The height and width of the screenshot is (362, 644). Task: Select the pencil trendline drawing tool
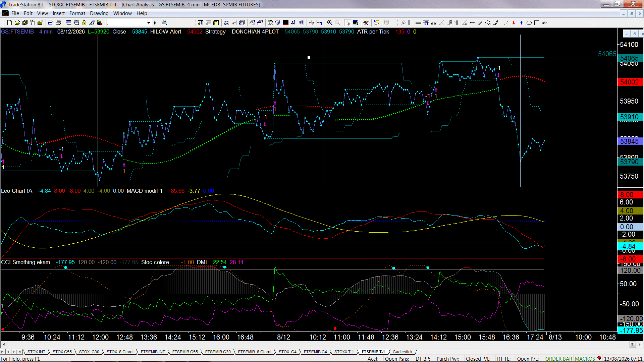pyautogui.click(x=495, y=23)
